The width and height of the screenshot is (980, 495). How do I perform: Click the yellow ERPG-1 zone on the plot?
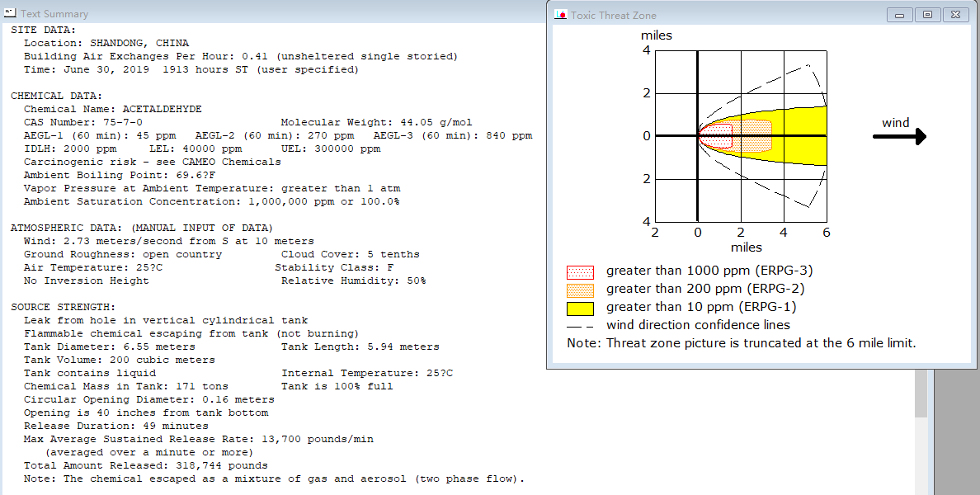point(800,135)
